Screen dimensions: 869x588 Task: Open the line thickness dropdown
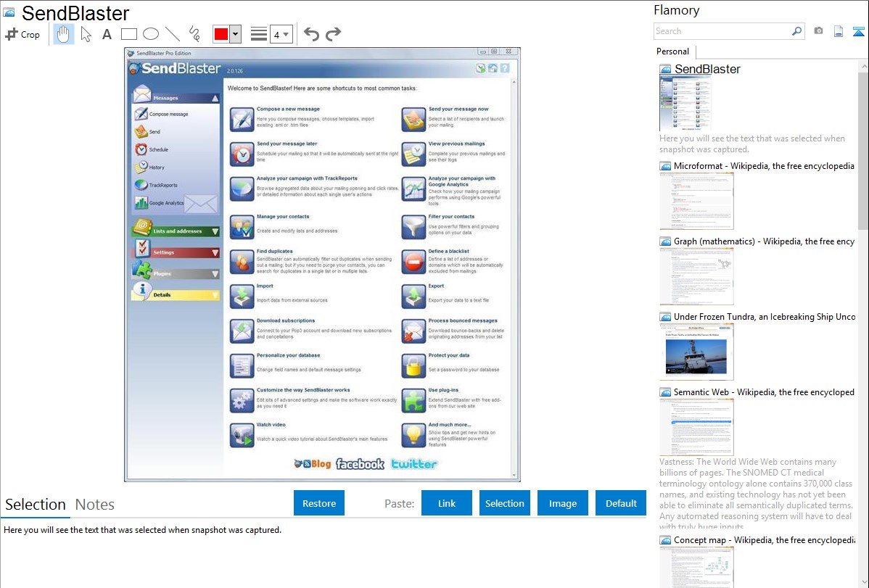click(x=281, y=34)
